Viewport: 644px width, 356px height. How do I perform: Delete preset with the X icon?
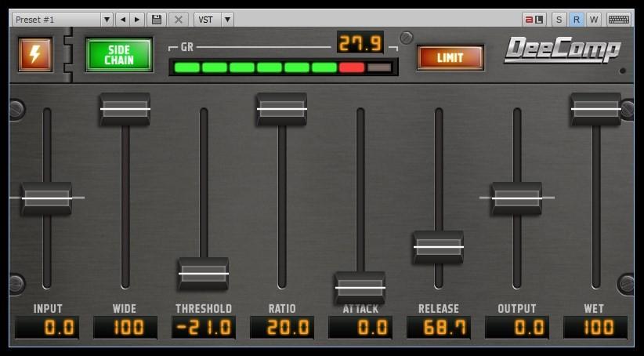[179, 20]
